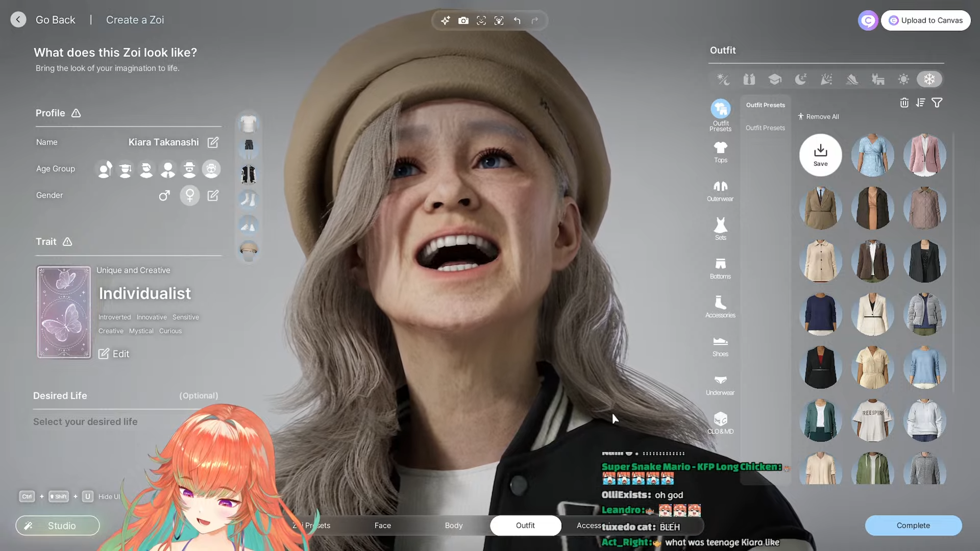Click the redo arrow in top toolbar
This screenshot has height=551, width=980.
click(x=535, y=20)
